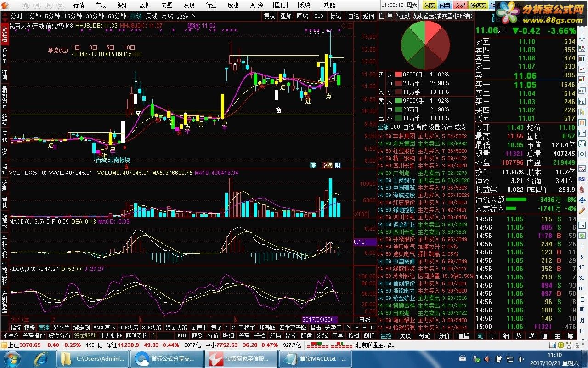Go forward using the right arrow nav icon

pos(48,5)
